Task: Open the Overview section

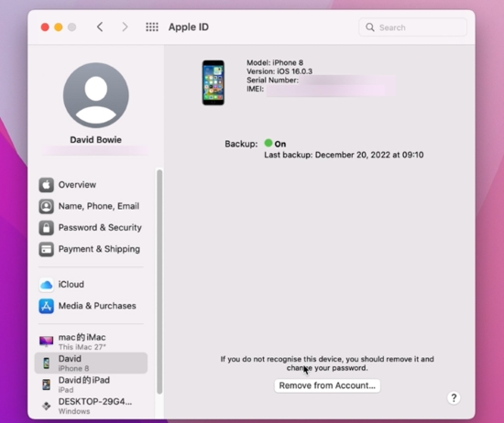Action: (91, 185)
